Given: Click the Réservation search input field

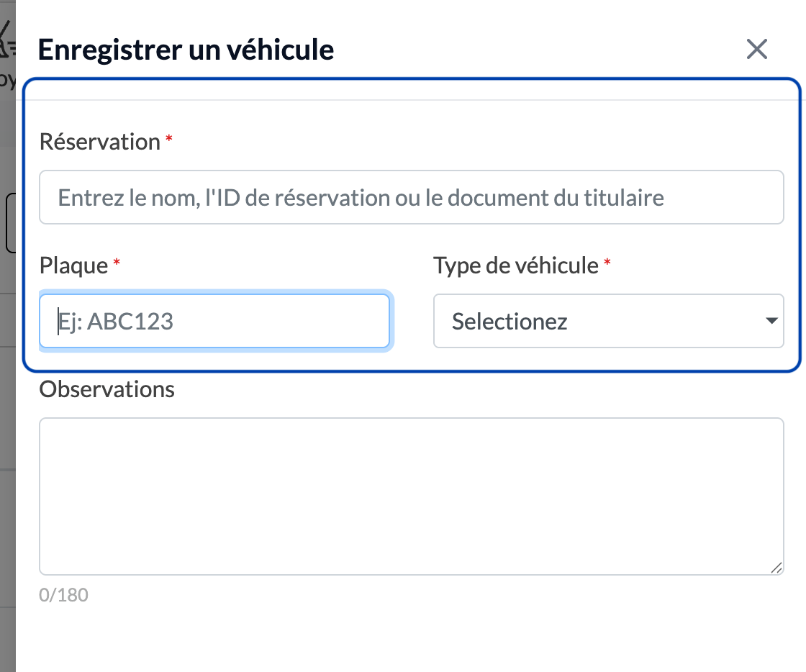Looking at the screenshot, I should [x=411, y=197].
